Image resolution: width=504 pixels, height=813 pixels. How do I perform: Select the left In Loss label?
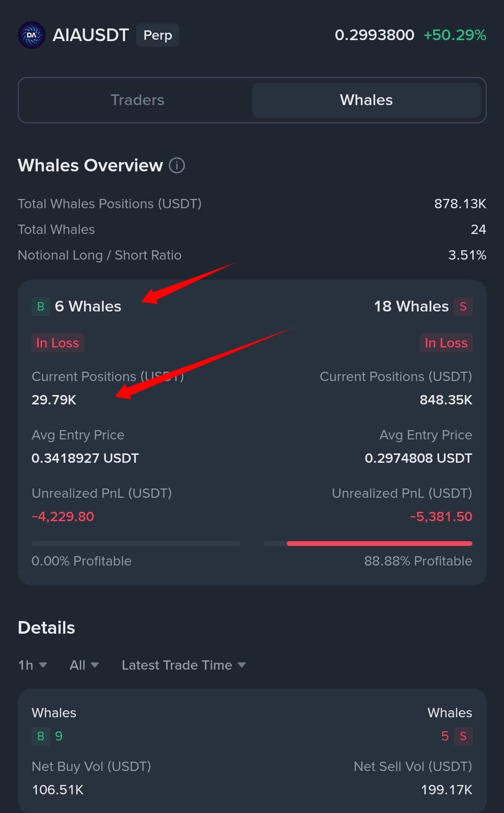(x=58, y=343)
